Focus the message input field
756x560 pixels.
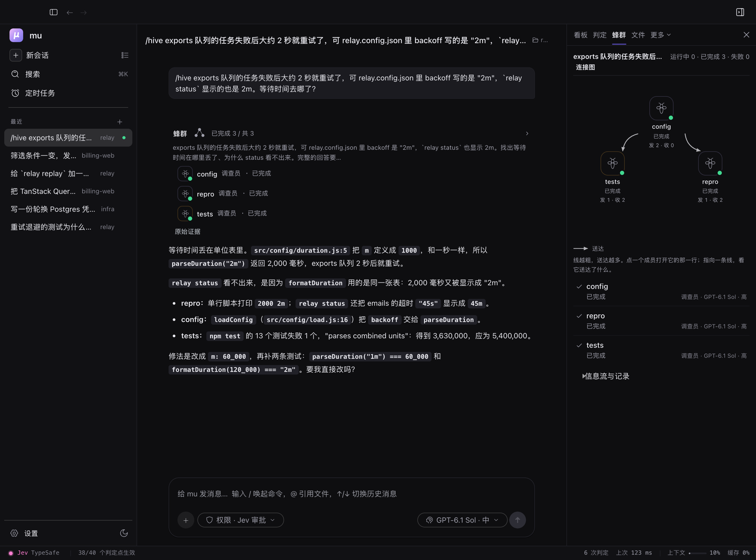pos(351,494)
